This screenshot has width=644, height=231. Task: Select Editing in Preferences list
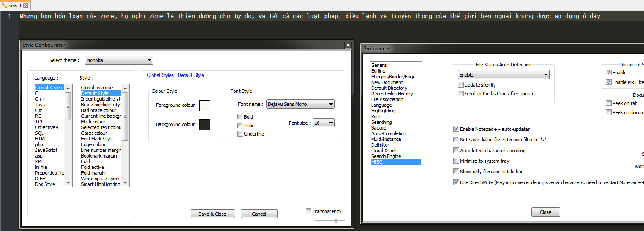pyautogui.click(x=378, y=71)
